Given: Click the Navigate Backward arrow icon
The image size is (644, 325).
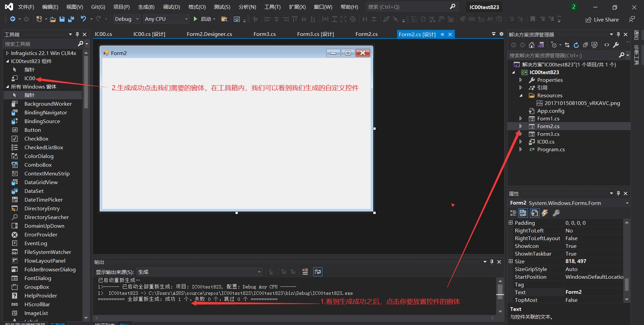Looking at the screenshot, I should coord(13,19).
